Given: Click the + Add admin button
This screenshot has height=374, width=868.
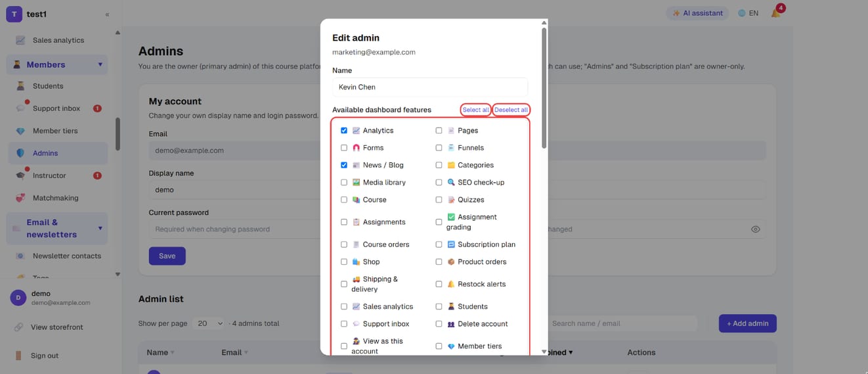Looking at the screenshot, I should coord(748,323).
